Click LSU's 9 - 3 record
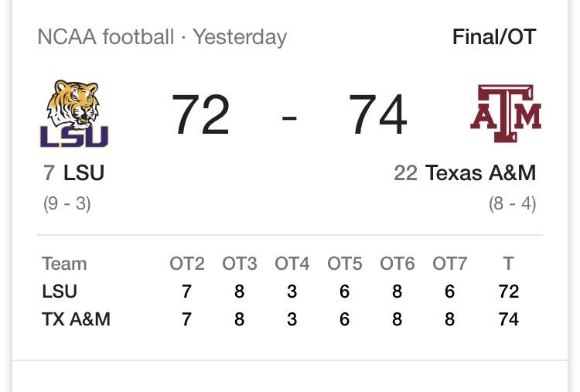580x392 pixels. point(67,204)
